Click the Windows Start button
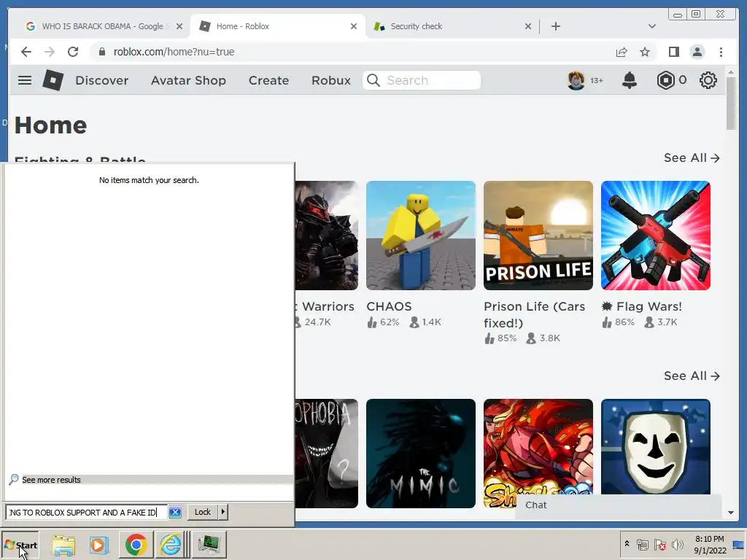 (20, 545)
